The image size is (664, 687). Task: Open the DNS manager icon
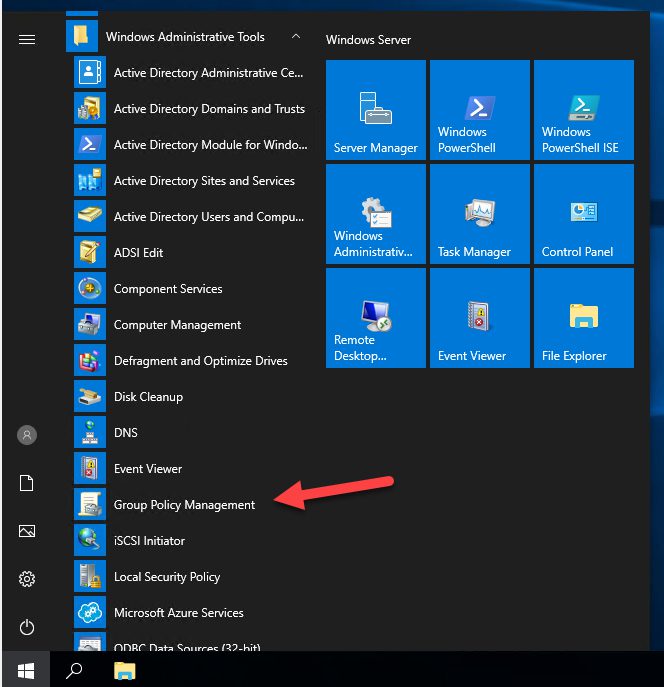click(x=90, y=432)
